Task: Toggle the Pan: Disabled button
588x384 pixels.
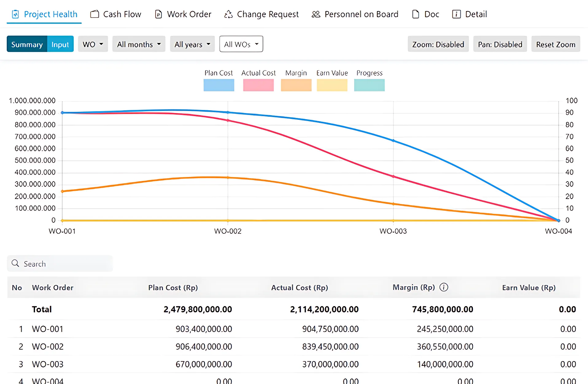Action: coord(500,44)
